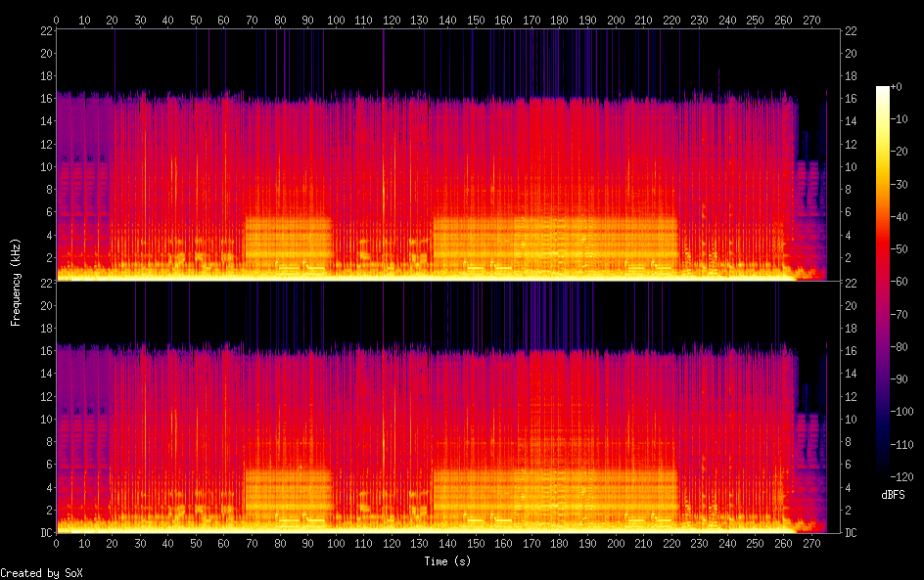This screenshot has height=580, width=924.
Task: Select the 270 s tick on the bottom time axis
Action: coord(811,543)
